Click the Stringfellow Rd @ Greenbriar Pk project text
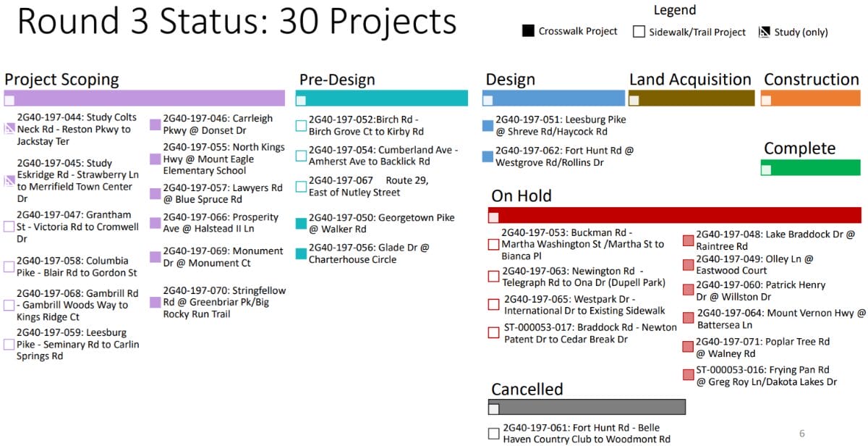Image resolution: width=868 pixels, height=446 pixels. coord(224,302)
